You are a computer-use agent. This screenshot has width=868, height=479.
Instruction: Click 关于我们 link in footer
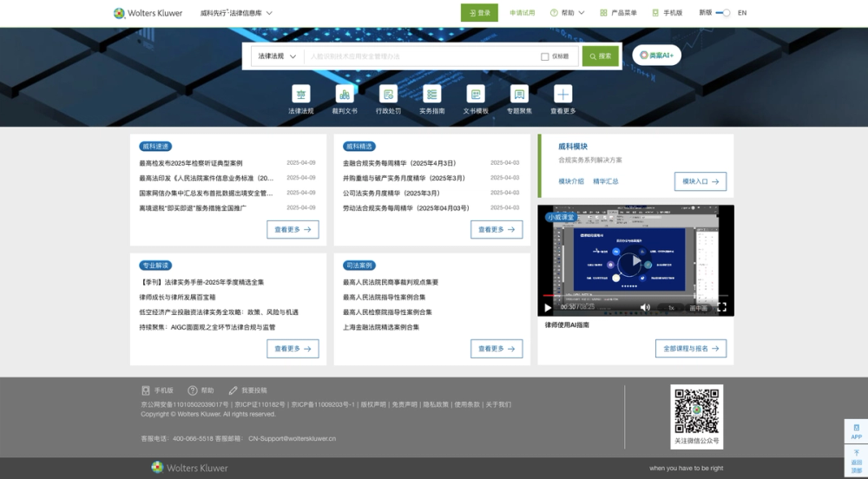[x=498, y=405]
